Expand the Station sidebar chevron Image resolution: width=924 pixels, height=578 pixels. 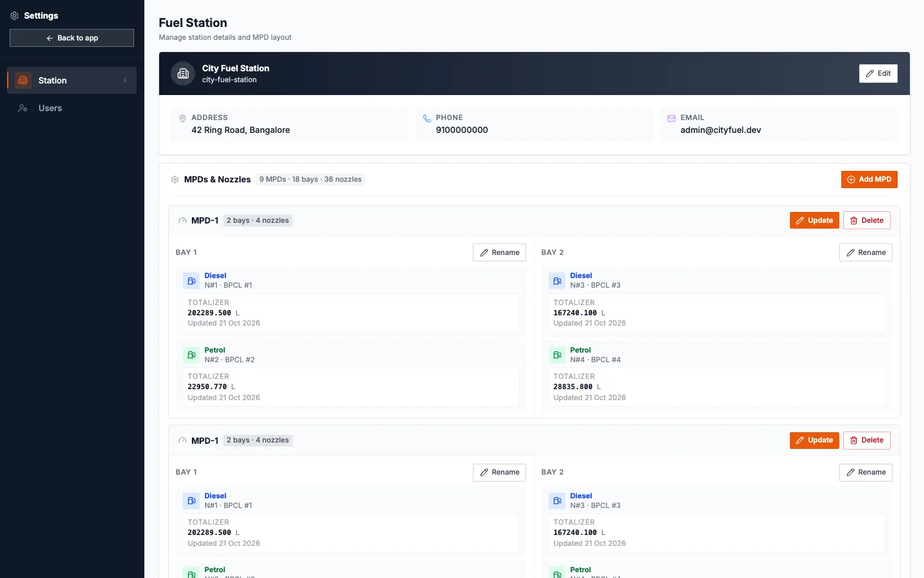tap(124, 80)
